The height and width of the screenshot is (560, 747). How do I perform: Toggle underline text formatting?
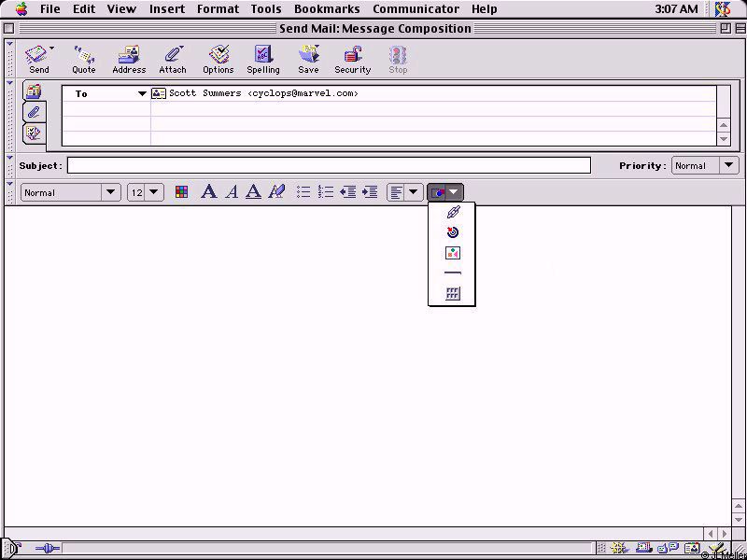click(253, 192)
